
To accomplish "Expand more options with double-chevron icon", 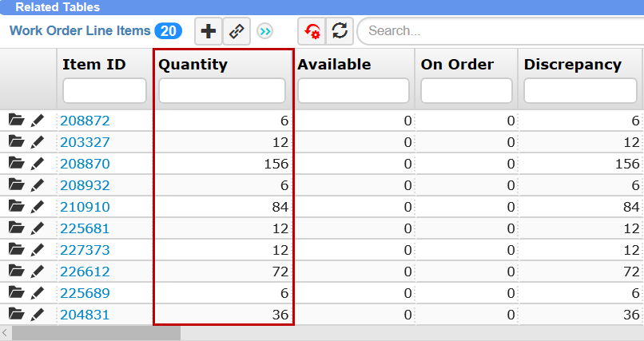I will tap(265, 31).
